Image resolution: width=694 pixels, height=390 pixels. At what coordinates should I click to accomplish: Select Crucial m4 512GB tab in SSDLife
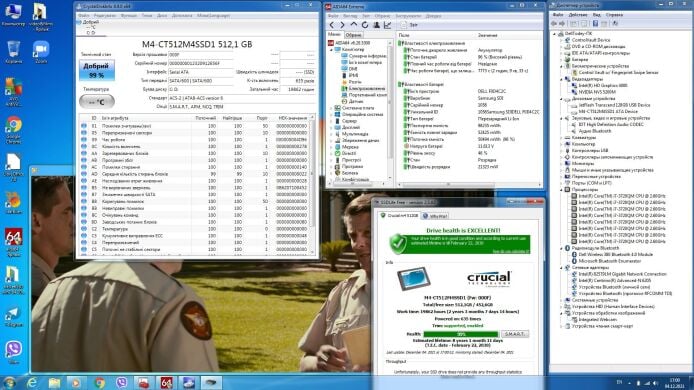399,216
